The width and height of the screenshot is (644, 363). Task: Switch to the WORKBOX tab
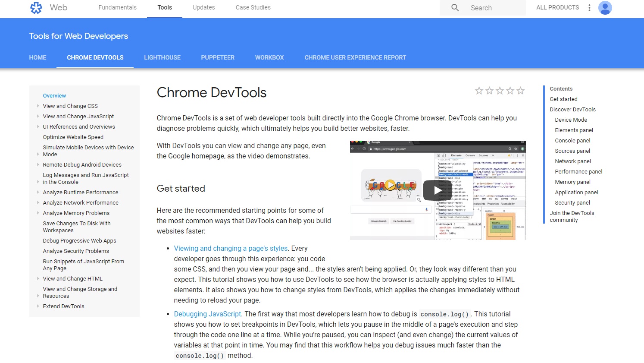(269, 57)
